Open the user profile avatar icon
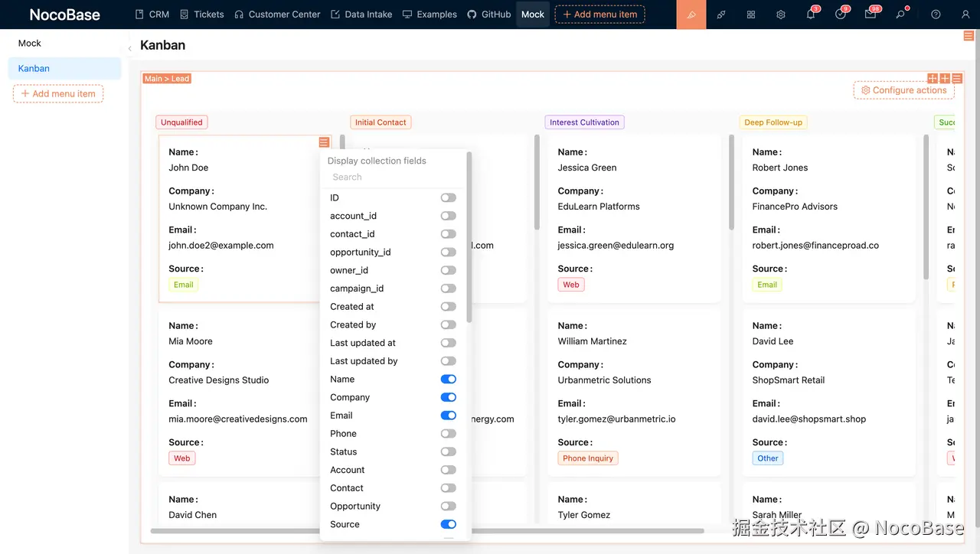The image size is (980, 554). click(965, 15)
